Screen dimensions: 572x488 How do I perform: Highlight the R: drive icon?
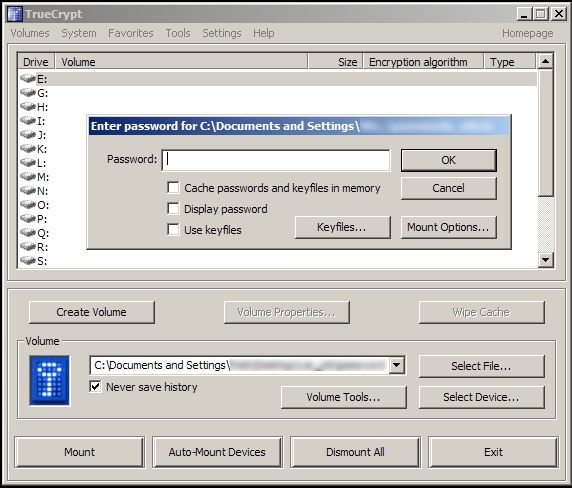(x=28, y=247)
